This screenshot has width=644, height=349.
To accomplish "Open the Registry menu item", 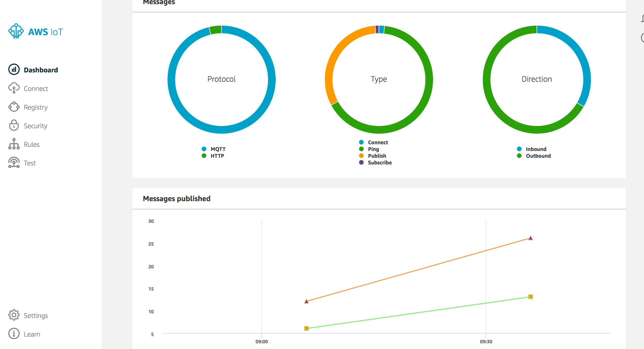I will [36, 107].
